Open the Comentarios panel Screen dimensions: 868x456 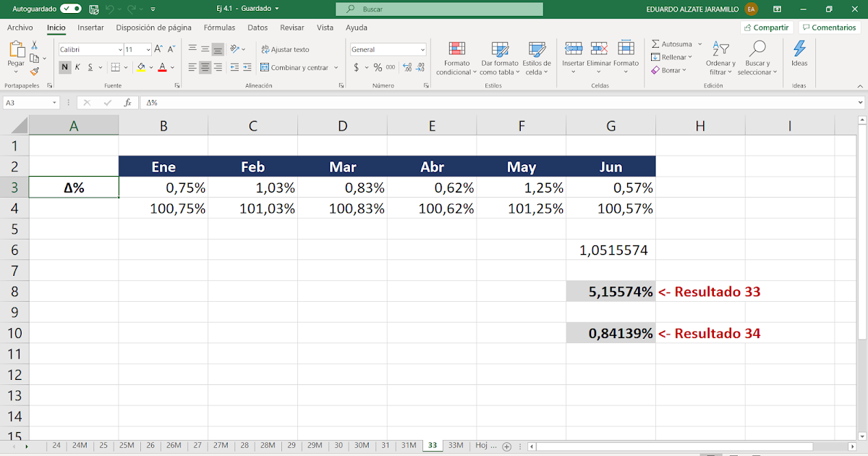coord(828,27)
